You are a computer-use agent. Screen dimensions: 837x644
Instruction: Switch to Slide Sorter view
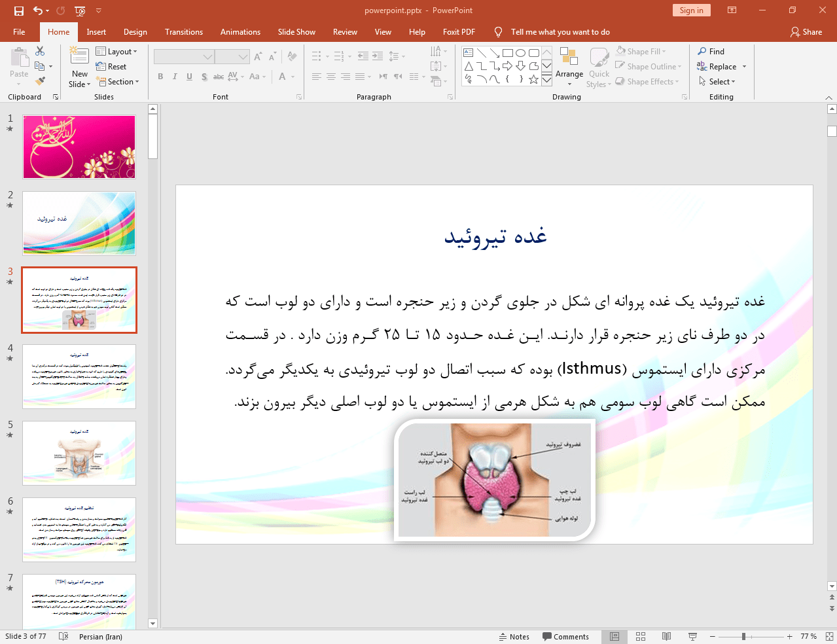point(641,637)
